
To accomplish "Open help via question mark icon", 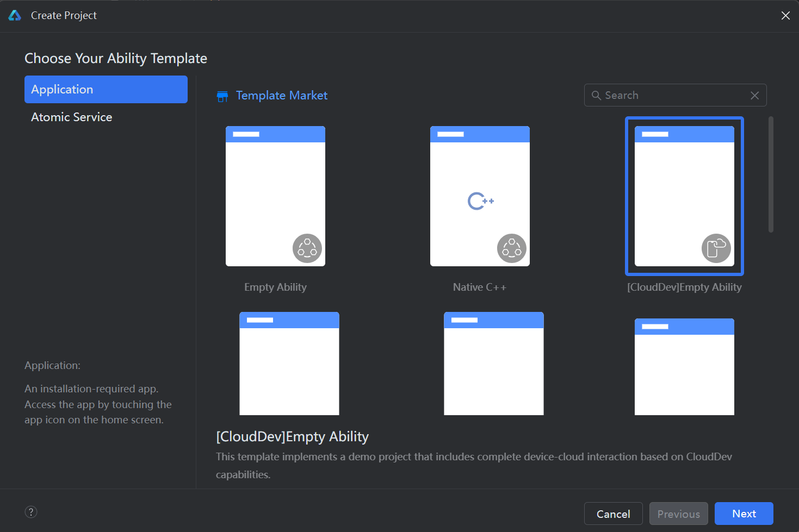I will pos(31,512).
